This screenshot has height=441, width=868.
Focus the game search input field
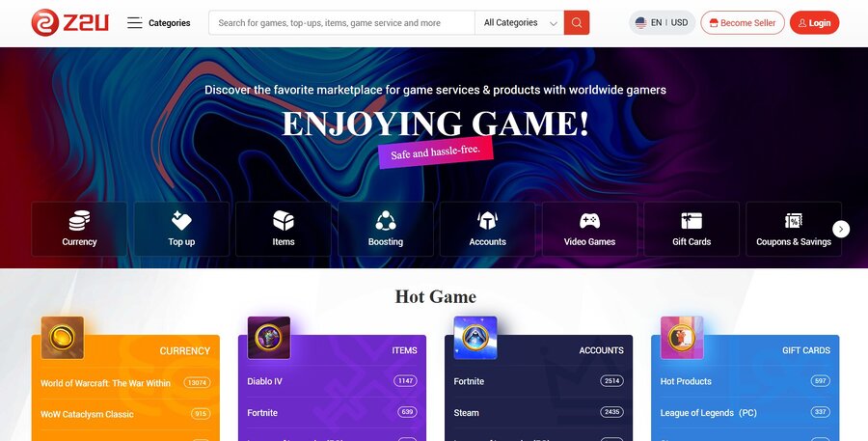pos(341,23)
